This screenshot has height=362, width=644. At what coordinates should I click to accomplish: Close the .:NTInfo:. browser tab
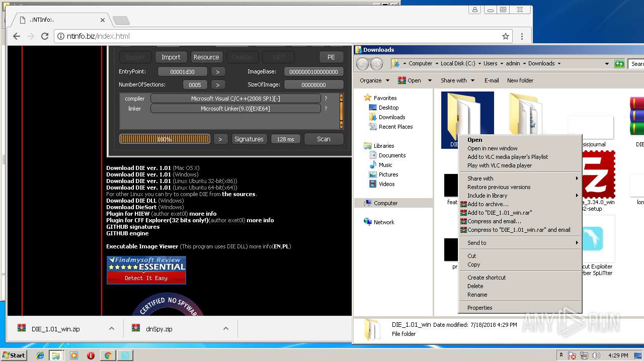click(103, 20)
